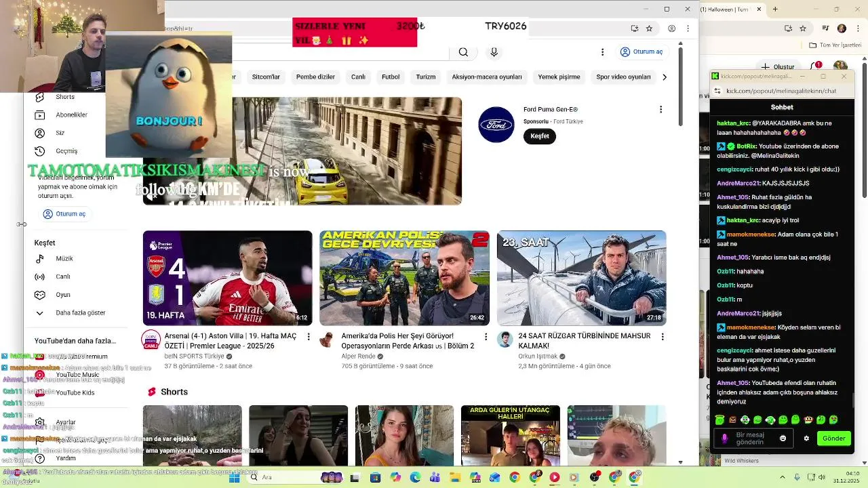Sign in with the top-right Oturum aç button
The height and width of the screenshot is (488, 868).
click(642, 52)
